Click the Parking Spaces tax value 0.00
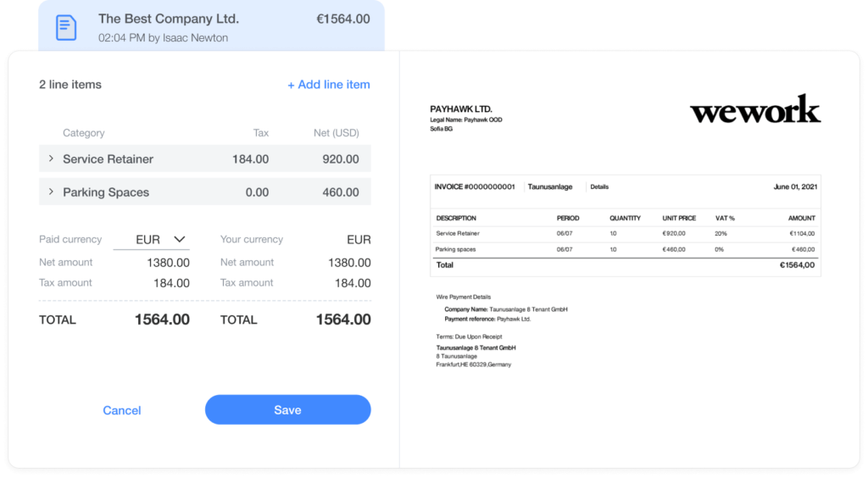This screenshot has width=868, height=478. coord(257,192)
